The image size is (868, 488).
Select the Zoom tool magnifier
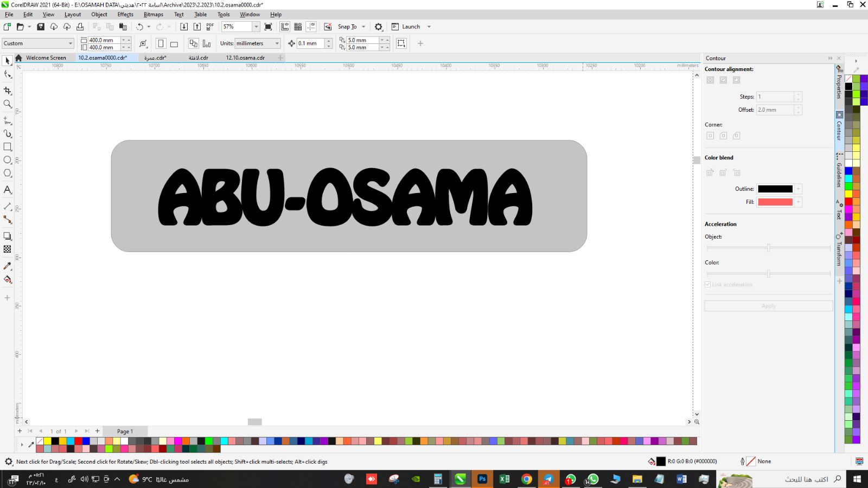(x=8, y=104)
